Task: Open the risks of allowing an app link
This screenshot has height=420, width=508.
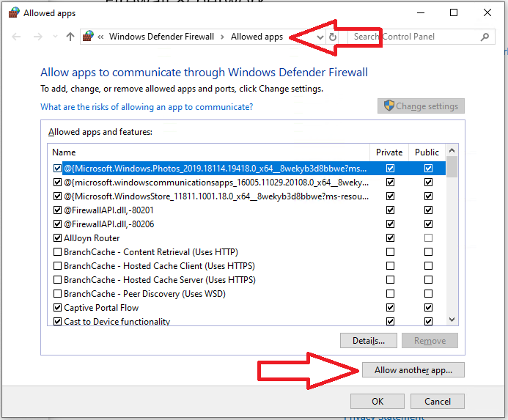Action: pos(147,106)
